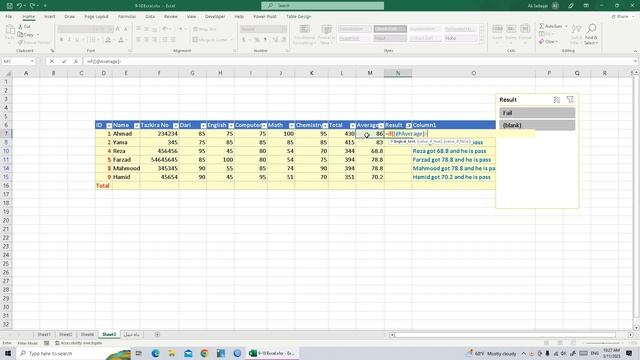The image size is (640, 360).
Task: Open the ID column filter dropdown
Action: point(109,125)
